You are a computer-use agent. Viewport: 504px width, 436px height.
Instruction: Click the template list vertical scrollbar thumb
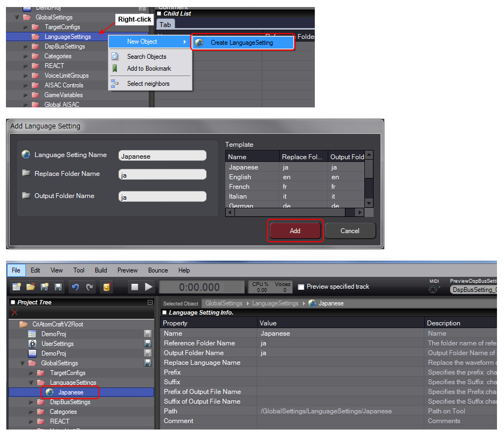(x=369, y=169)
